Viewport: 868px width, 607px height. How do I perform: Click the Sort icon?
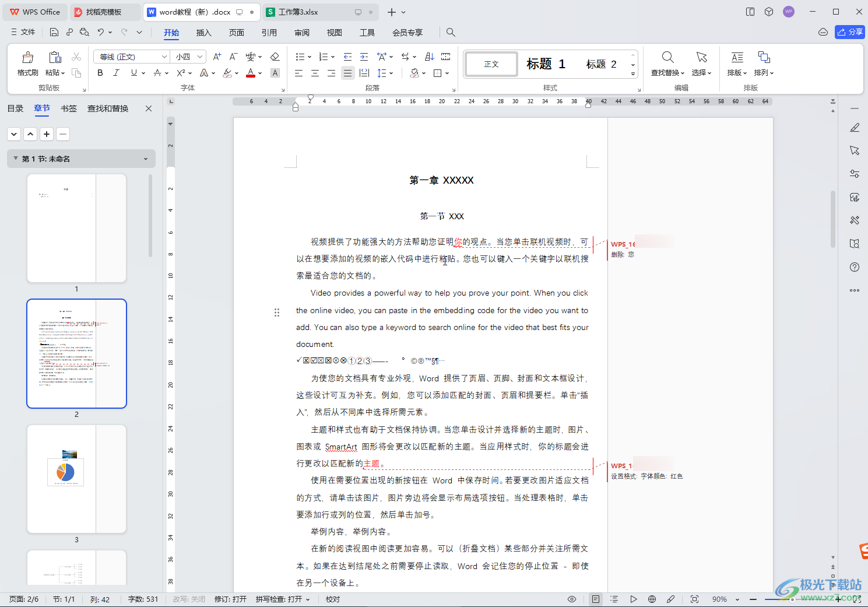(x=430, y=57)
